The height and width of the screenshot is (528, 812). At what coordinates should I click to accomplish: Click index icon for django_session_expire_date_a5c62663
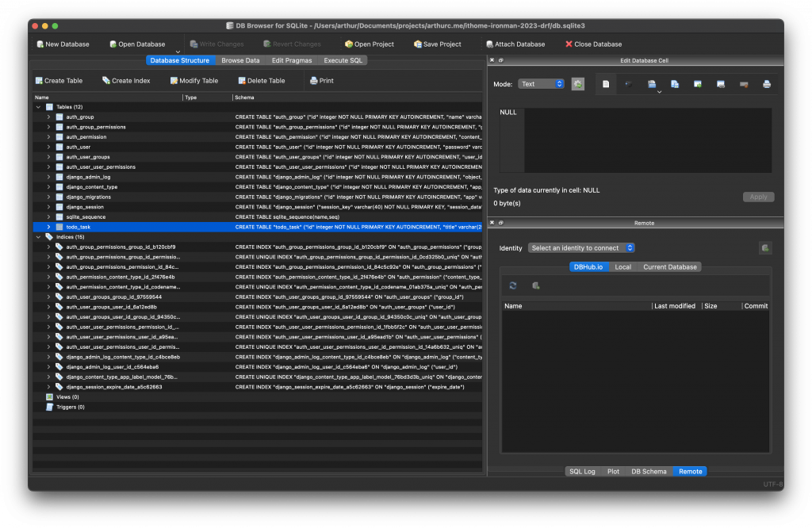pyautogui.click(x=59, y=387)
